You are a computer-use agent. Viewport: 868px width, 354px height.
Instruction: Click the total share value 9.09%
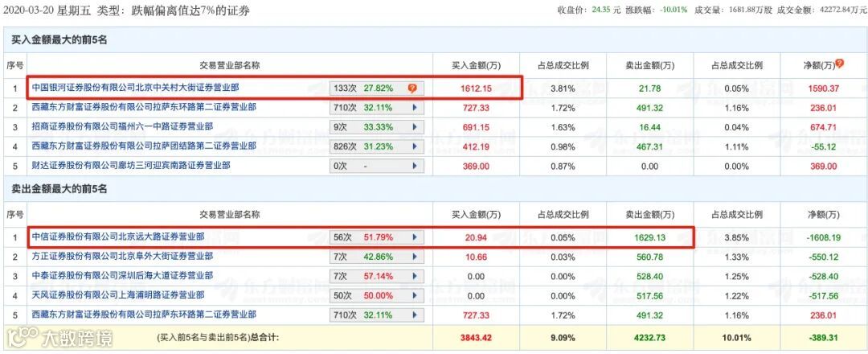563,336
